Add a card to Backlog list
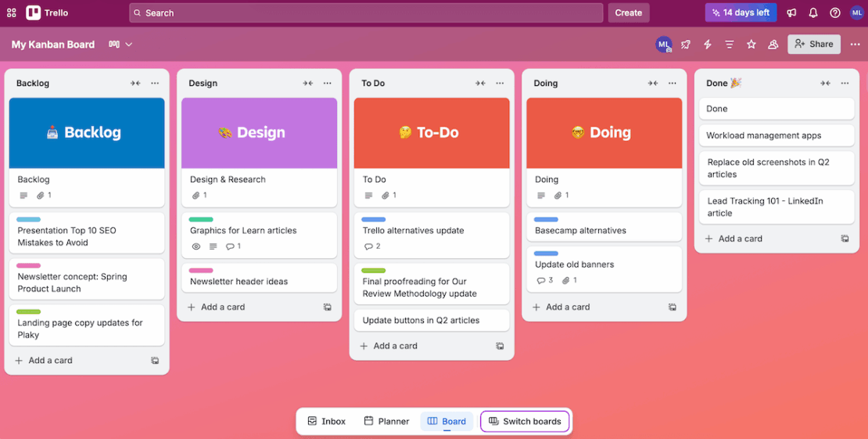868x439 pixels. (x=44, y=360)
